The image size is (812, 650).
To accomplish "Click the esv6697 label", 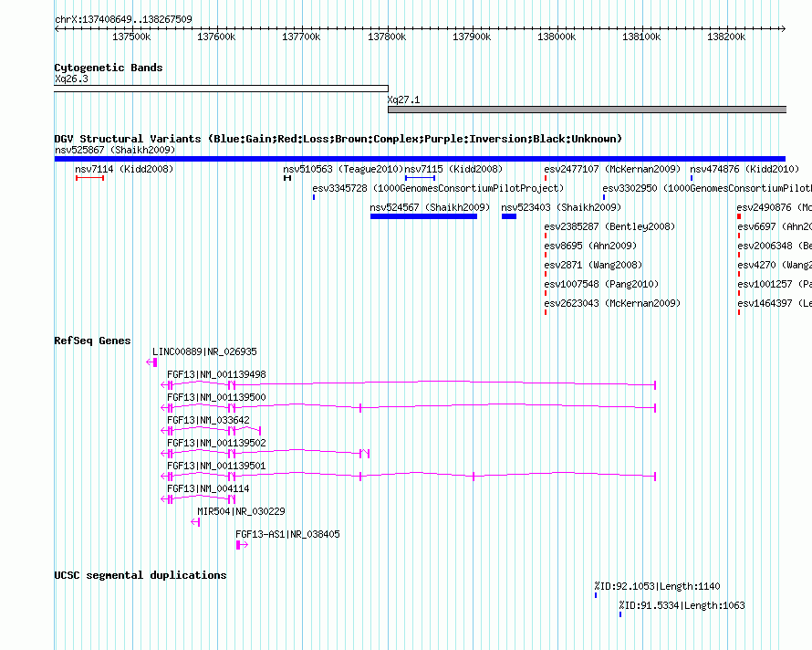I will pos(775,226).
